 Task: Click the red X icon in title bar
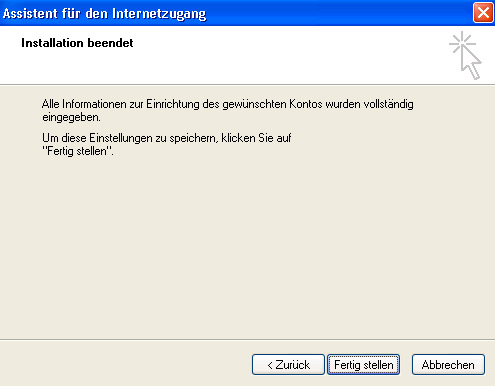click(x=483, y=13)
